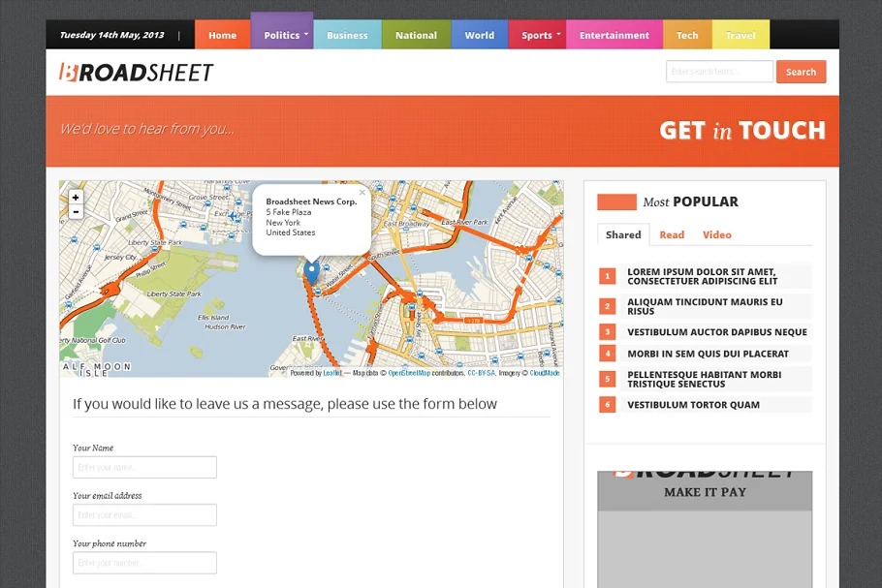The height and width of the screenshot is (588, 882).
Task: Switch to the Video tab
Action: 717,234
